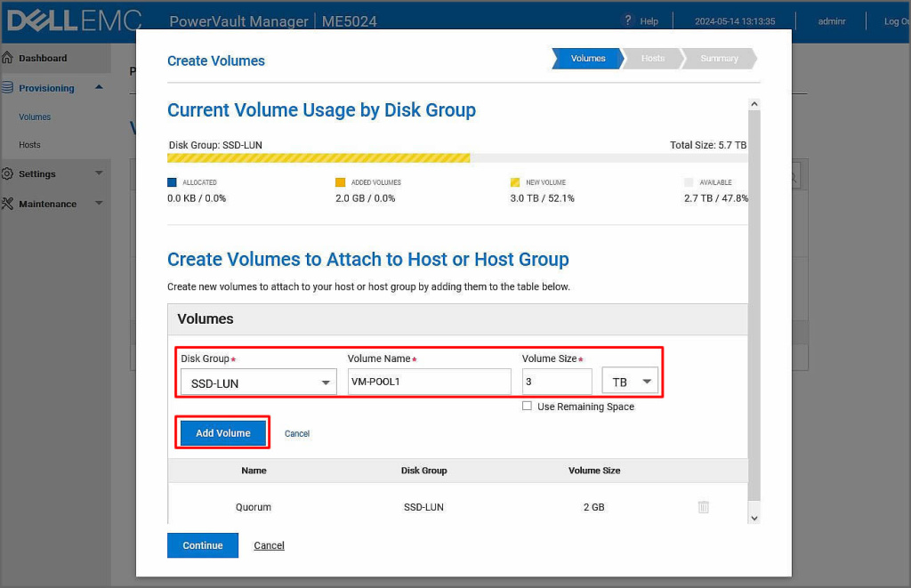Click the Maintenance tools icon
Image resolution: width=911 pixels, height=588 pixels.
tap(8, 204)
